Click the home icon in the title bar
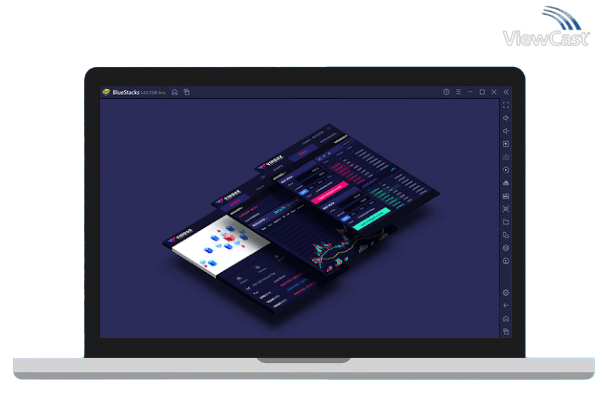Viewport: 602px width, 414px height. tap(175, 92)
